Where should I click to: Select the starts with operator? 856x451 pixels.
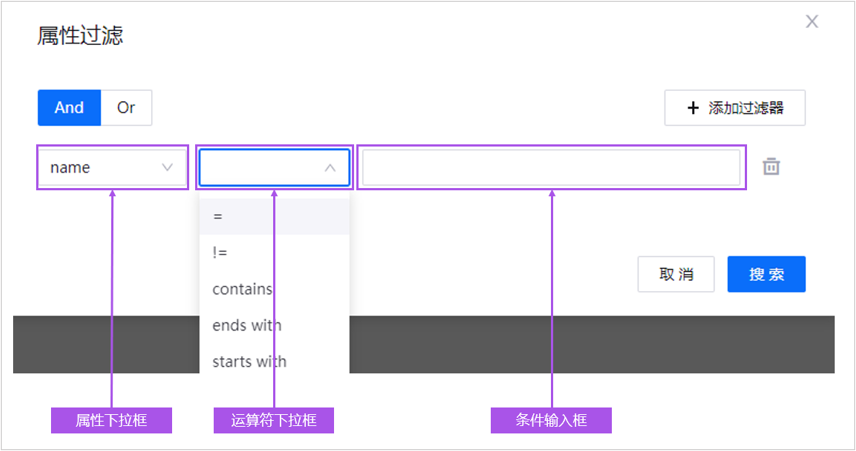(249, 361)
